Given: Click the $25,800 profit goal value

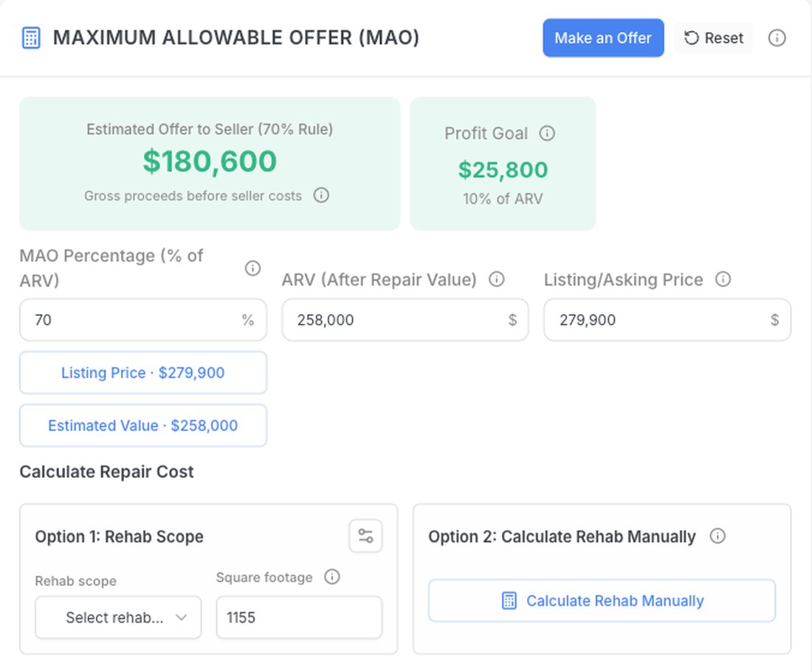Looking at the screenshot, I should click(503, 170).
